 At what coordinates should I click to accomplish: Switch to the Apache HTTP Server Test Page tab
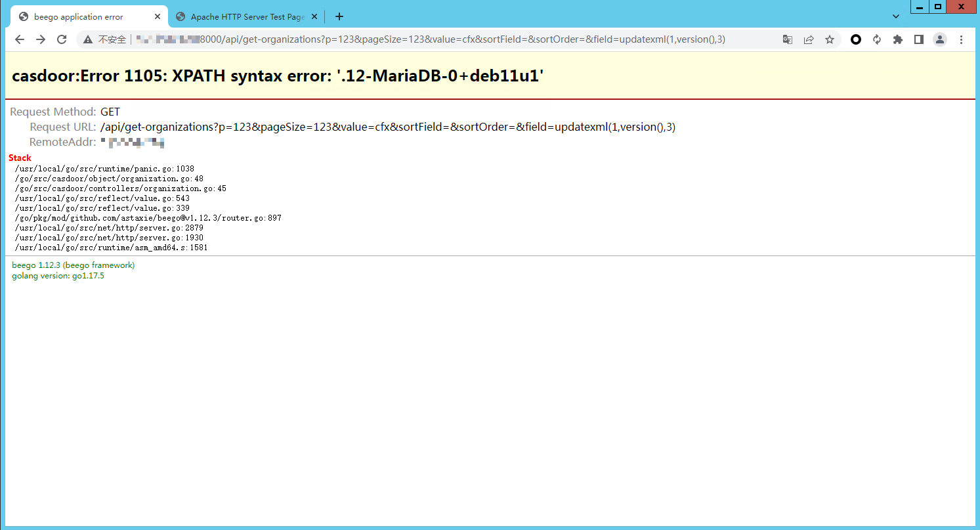point(246,17)
